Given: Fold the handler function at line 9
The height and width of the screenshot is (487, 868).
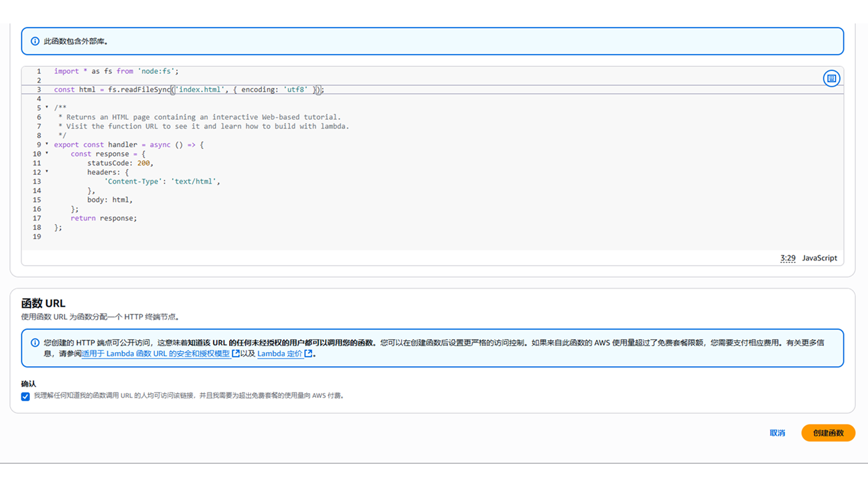Looking at the screenshot, I should (47, 144).
